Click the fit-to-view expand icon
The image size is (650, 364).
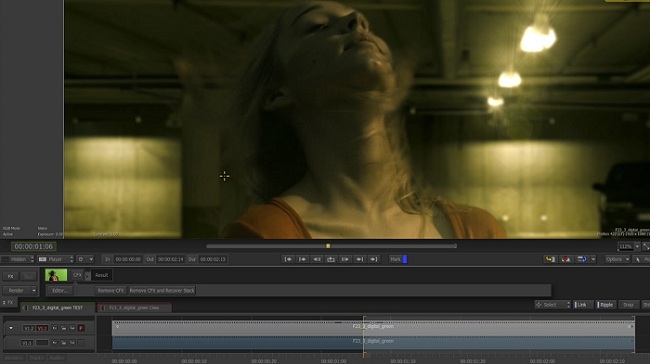tap(646, 246)
